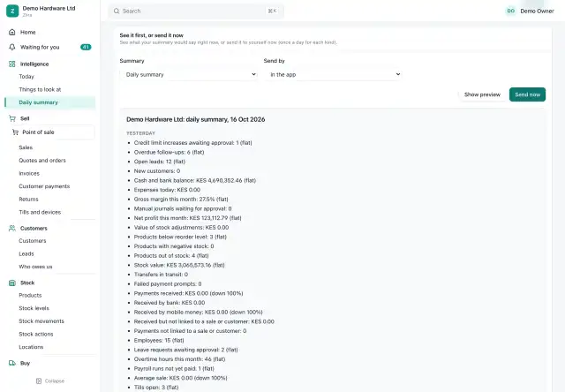This screenshot has height=392, width=565.
Task: Click the Search input field
Action: pos(196,11)
